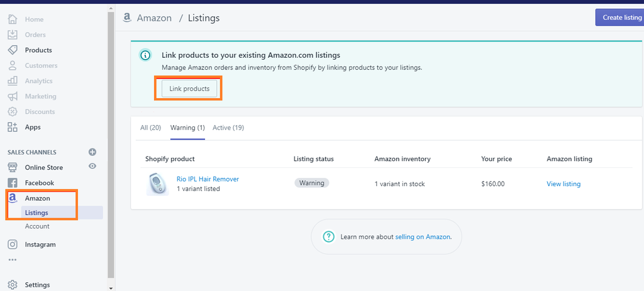Select Online Store sales channel
The width and height of the screenshot is (644, 291).
point(44,167)
